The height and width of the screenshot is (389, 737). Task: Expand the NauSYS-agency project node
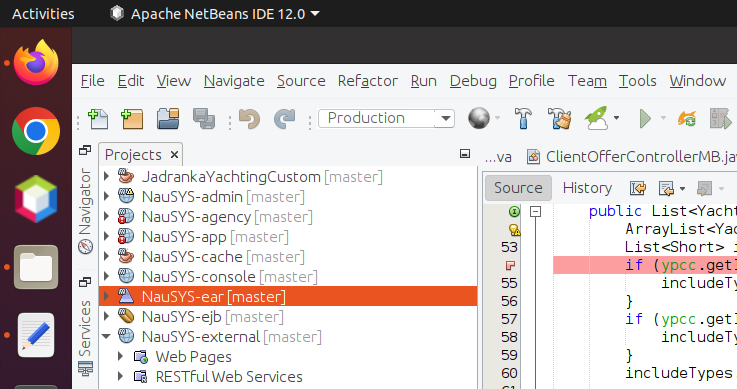[x=107, y=217]
